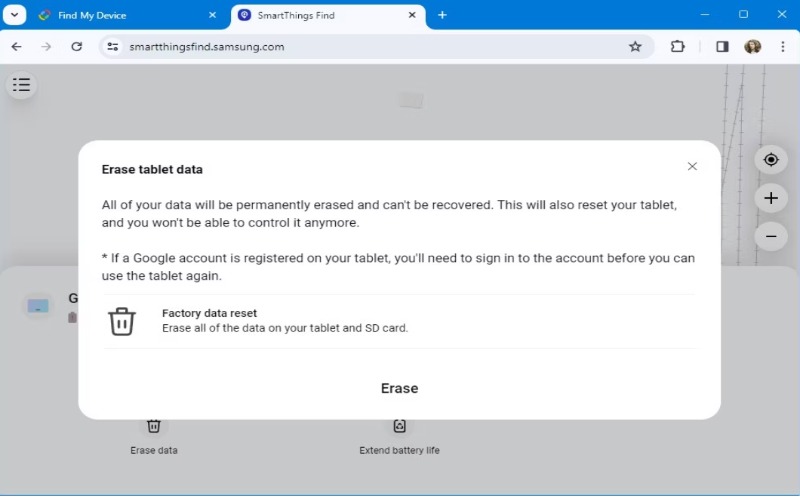Bookmark this page with the star icon
800x500 pixels.
click(635, 46)
